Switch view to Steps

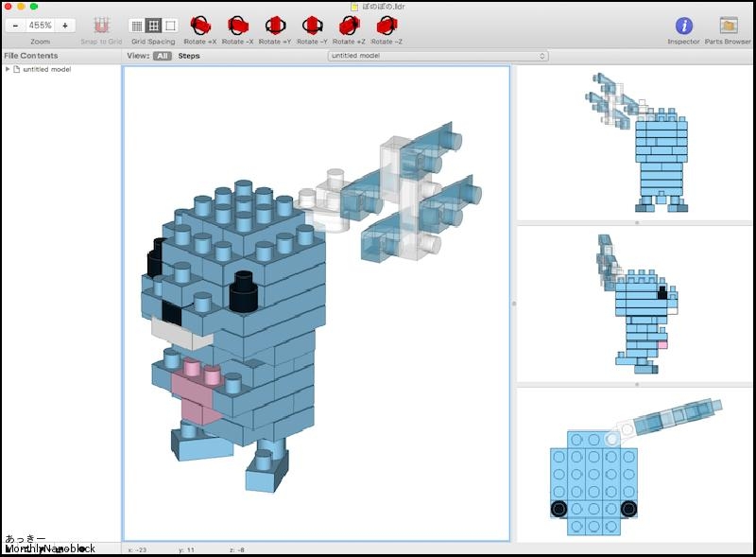point(189,56)
